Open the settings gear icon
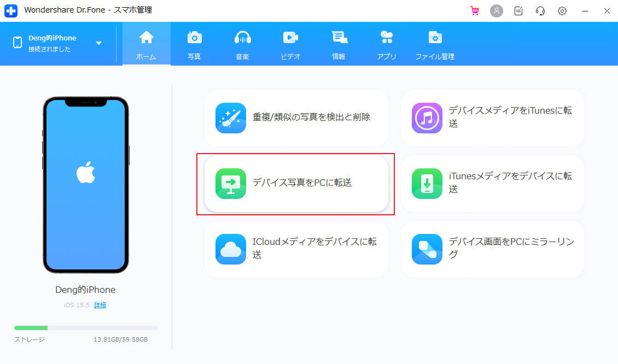 [562, 11]
